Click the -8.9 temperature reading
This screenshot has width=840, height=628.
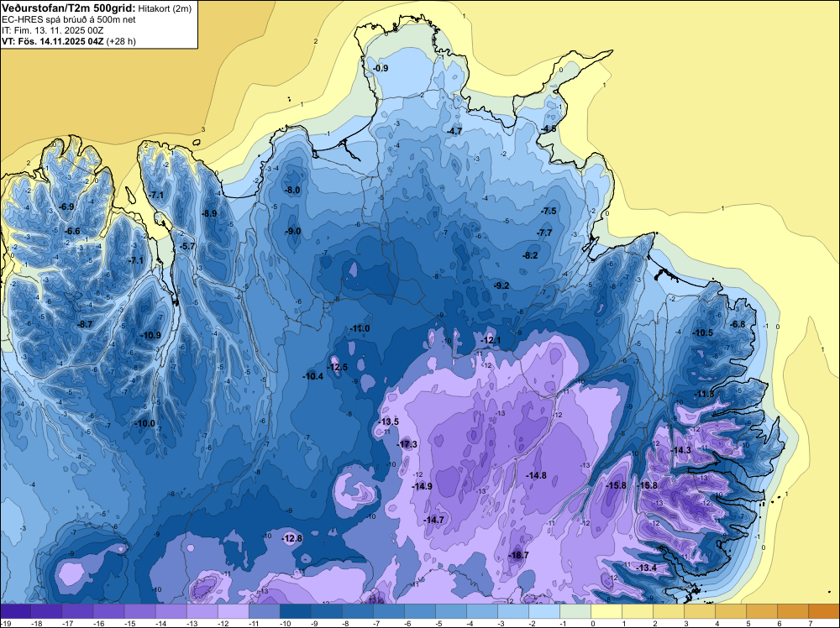click(x=209, y=213)
